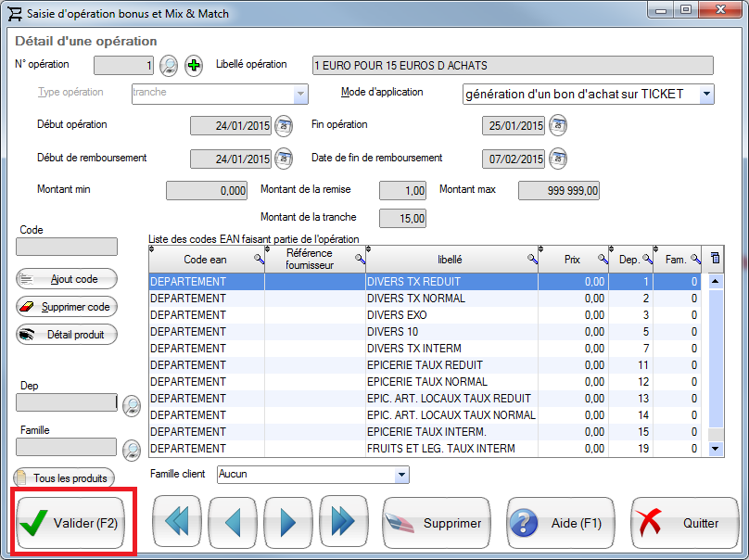This screenshot has width=749, height=560.
Task: Select the DIVERS 10 row
Action: tap(425, 332)
